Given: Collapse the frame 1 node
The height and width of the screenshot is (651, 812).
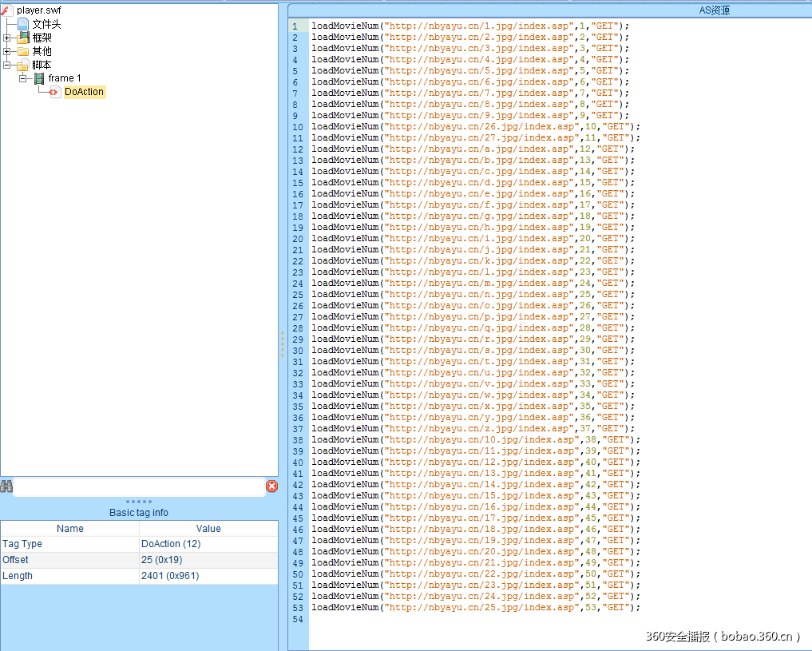Looking at the screenshot, I should (x=24, y=78).
